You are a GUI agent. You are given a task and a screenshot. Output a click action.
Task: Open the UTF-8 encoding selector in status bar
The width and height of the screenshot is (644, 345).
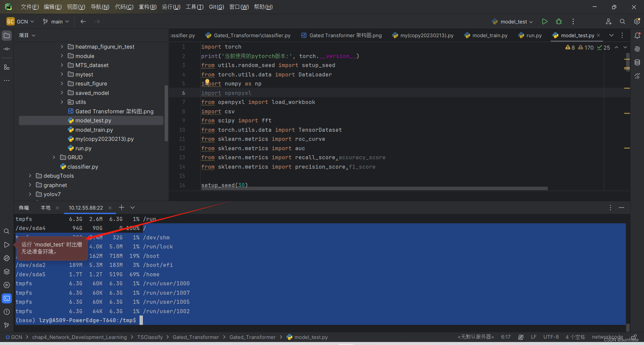tap(551, 337)
